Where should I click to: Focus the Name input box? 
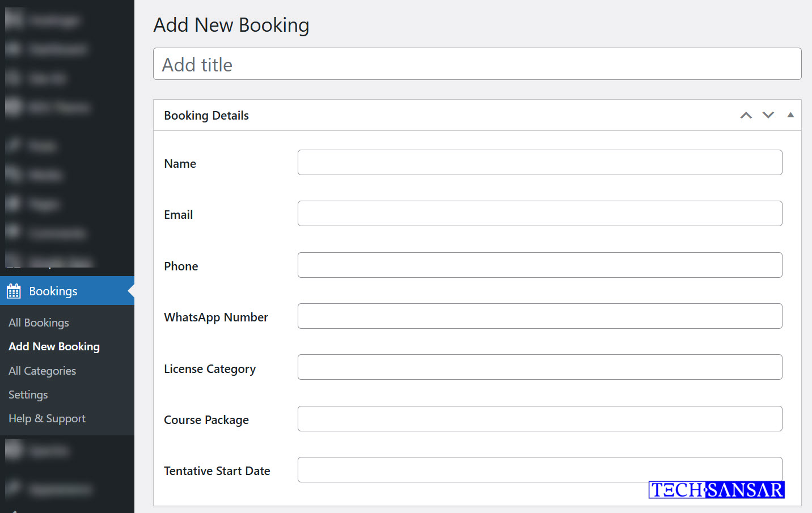(539, 163)
